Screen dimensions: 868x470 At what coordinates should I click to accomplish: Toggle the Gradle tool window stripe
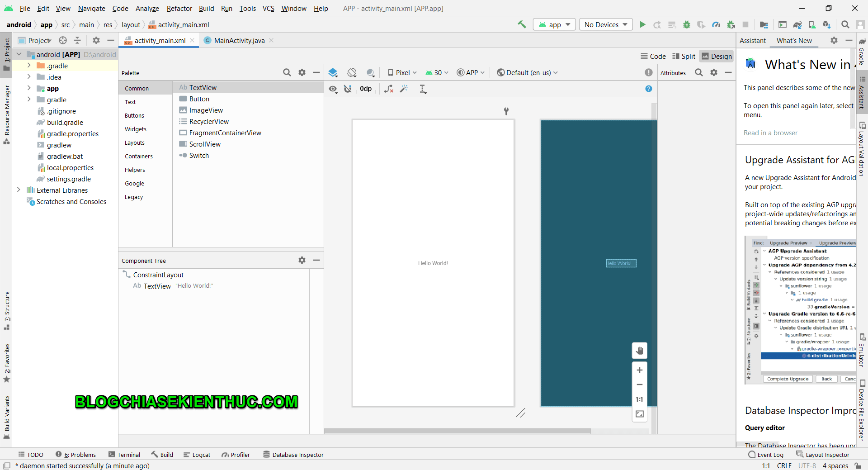pos(862,52)
